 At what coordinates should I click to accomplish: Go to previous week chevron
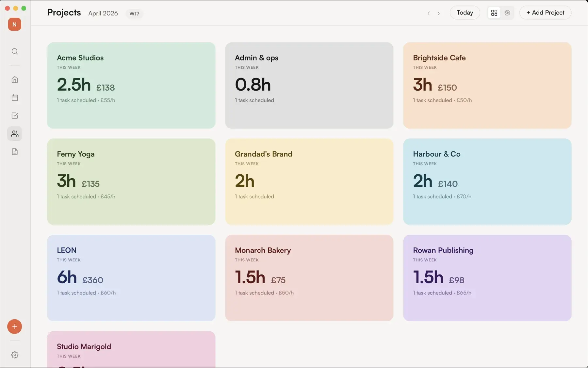429,13
